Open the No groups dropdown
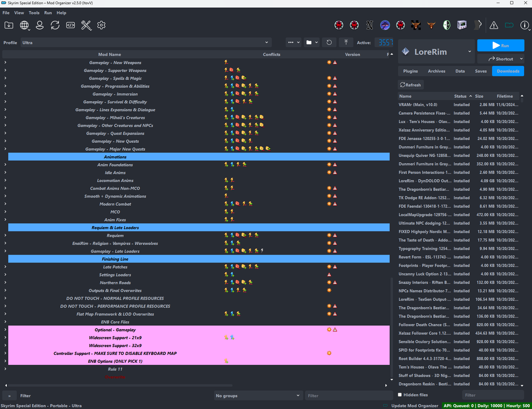 pos(258,395)
